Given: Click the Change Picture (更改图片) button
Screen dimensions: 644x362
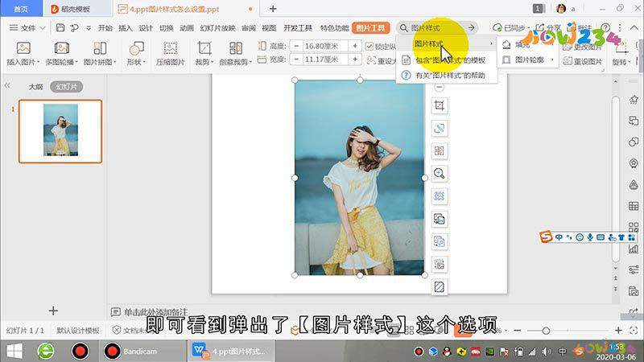Looking at the screenshot, I should [582, 47].
